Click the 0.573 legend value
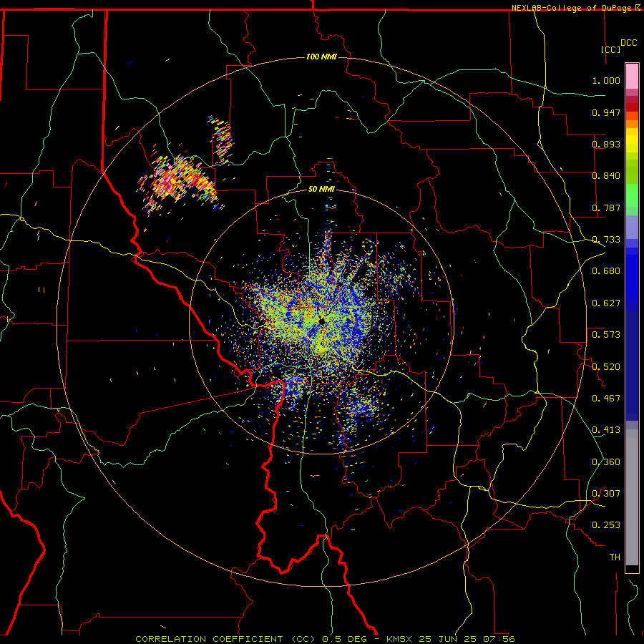The height and width of the screenshot is (644, 644). (606, 335)
